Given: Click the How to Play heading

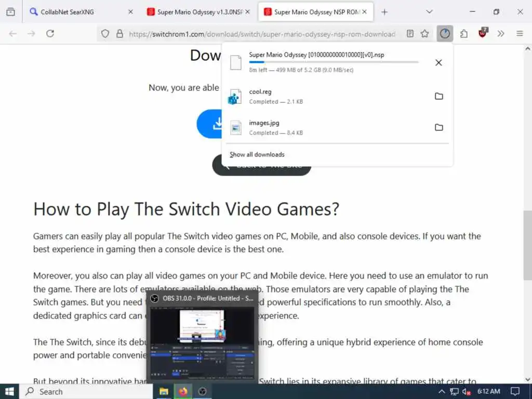Looking at the screenshot, I should [187, 209].
